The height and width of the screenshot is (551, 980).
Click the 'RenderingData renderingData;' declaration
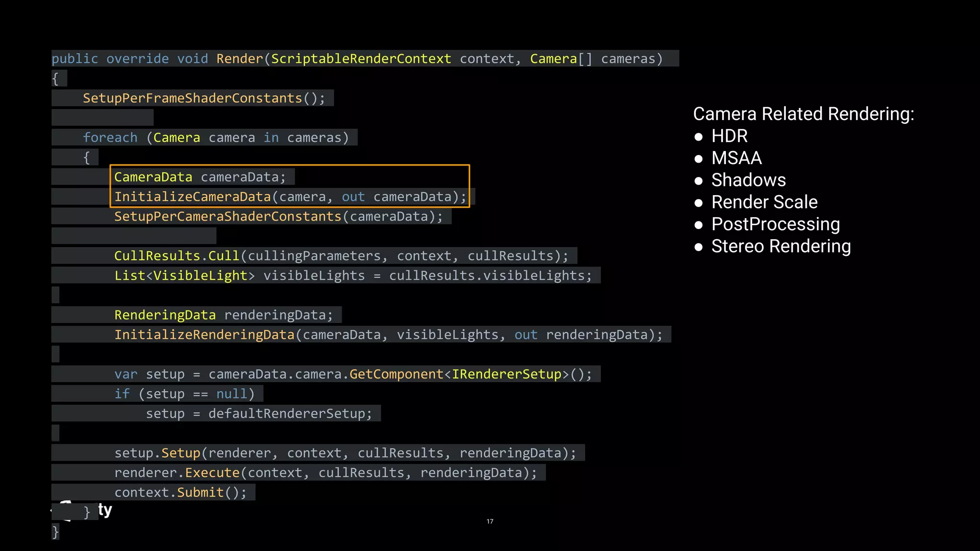[x=223, y=315]
